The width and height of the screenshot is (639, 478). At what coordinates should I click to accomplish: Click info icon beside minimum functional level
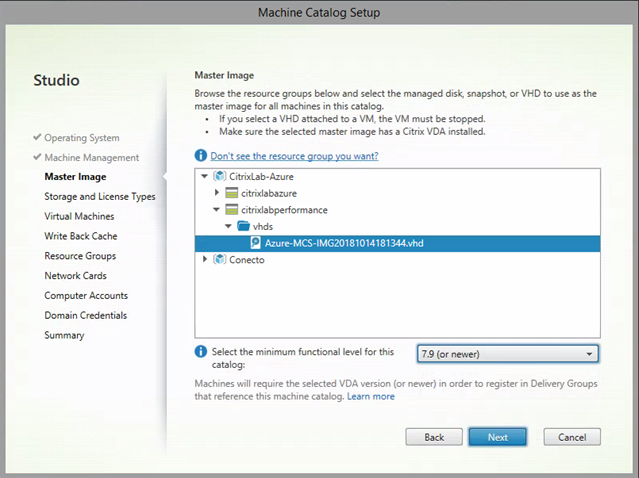[x=201, y=351]
